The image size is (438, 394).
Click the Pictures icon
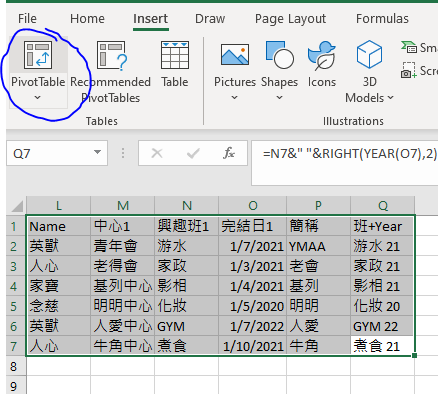click(x=235, y=55)
